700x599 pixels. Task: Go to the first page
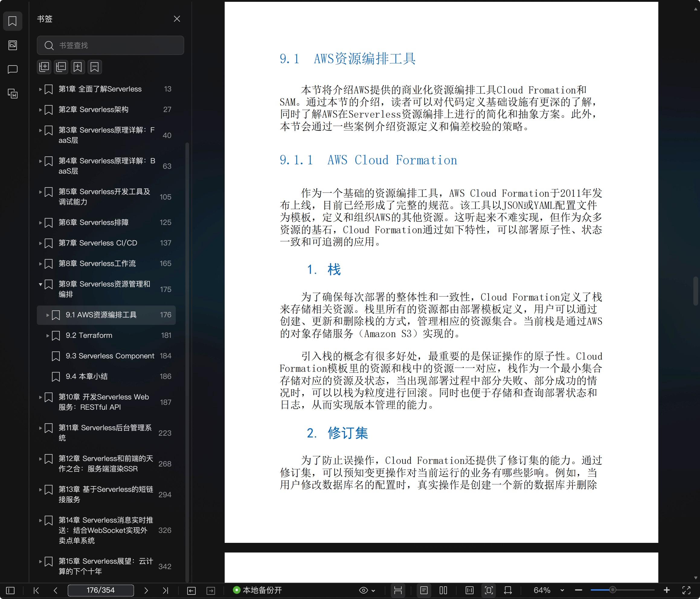36,590
